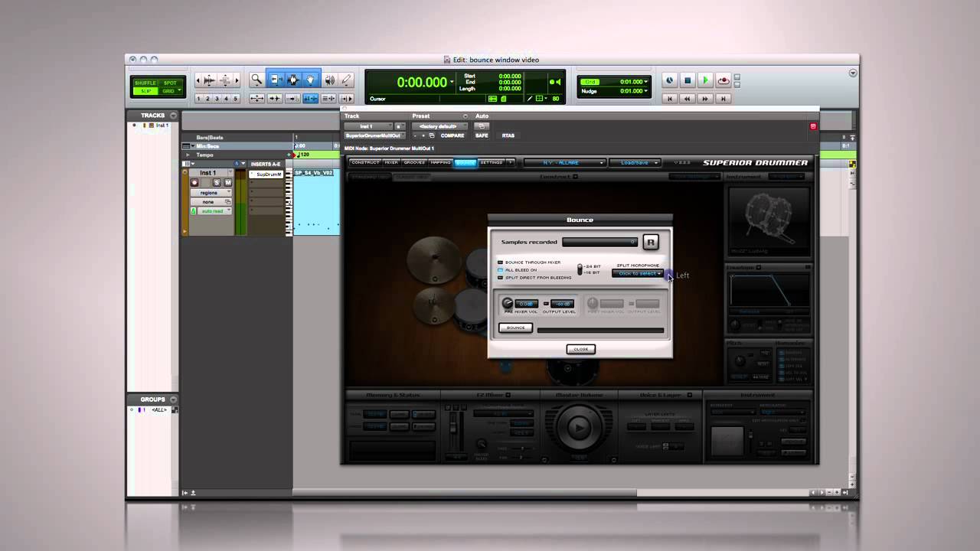Click the R record button beside Samples recorded
Screen dimensions: 980x551
point(651,242)
